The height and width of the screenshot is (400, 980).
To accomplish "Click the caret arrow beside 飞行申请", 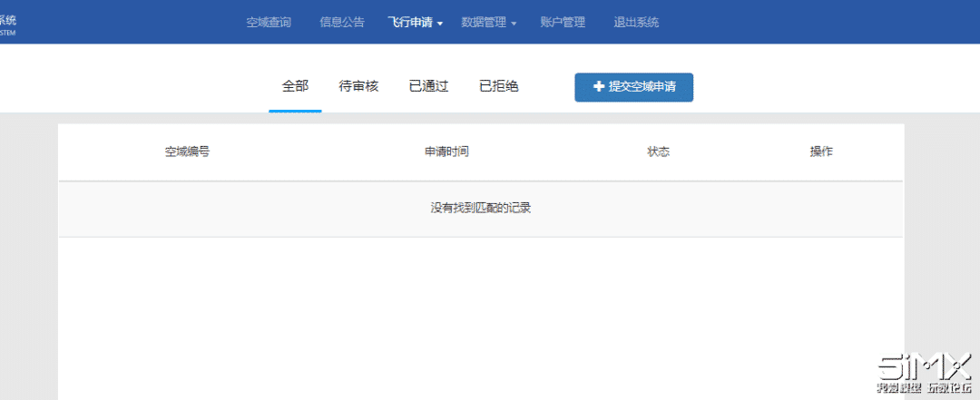I will coord(440,24).
